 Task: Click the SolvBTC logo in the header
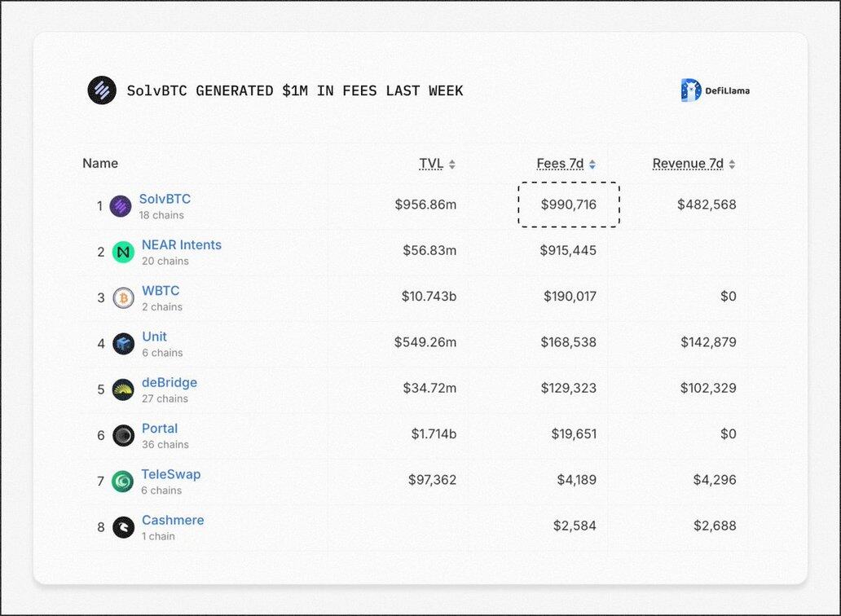pyautogui.click(x=102, y=90)
